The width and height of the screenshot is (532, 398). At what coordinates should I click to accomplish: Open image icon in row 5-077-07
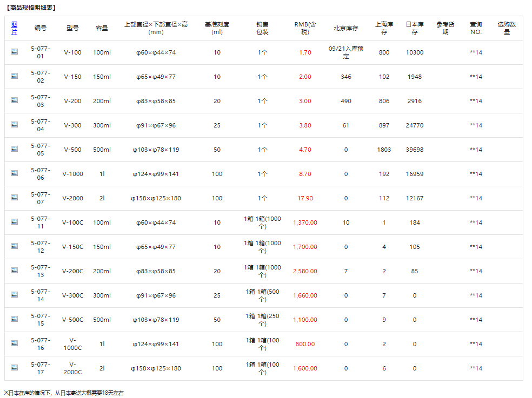click(x=15, y=198)
